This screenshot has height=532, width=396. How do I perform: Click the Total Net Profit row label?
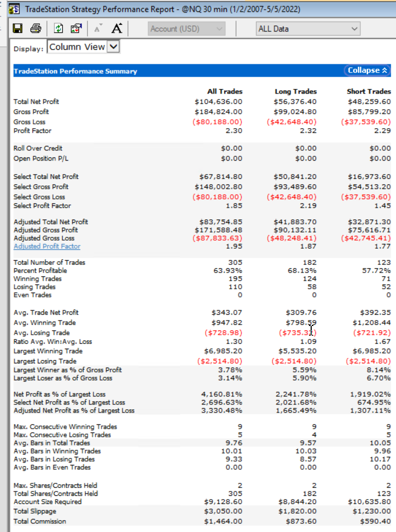36,102
